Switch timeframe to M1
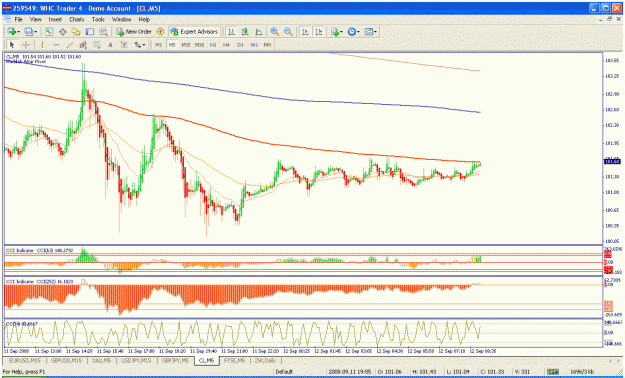 point(158,45)
